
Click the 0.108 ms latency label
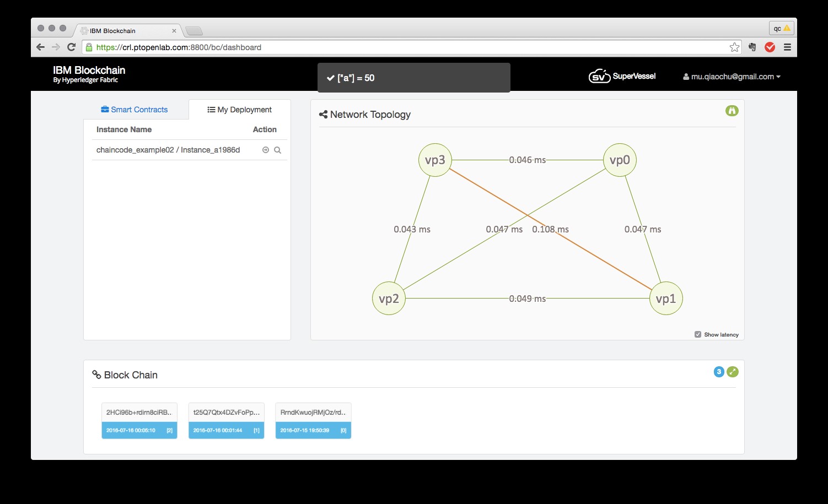click(551, 229)
